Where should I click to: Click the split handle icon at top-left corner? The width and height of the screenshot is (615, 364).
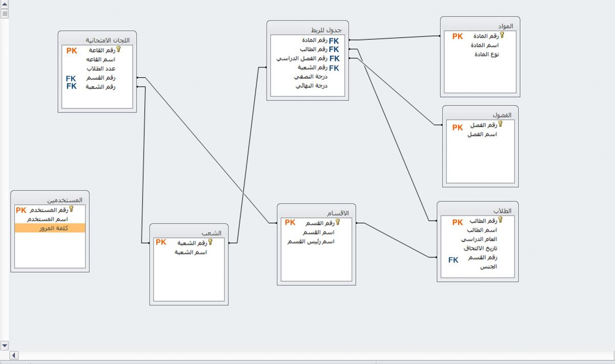coord(5,13)
